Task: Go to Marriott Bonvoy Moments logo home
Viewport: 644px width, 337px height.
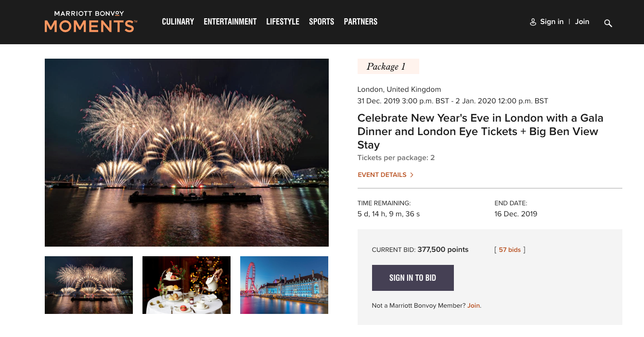Action: pyautogui.click(x=90, y=22)
